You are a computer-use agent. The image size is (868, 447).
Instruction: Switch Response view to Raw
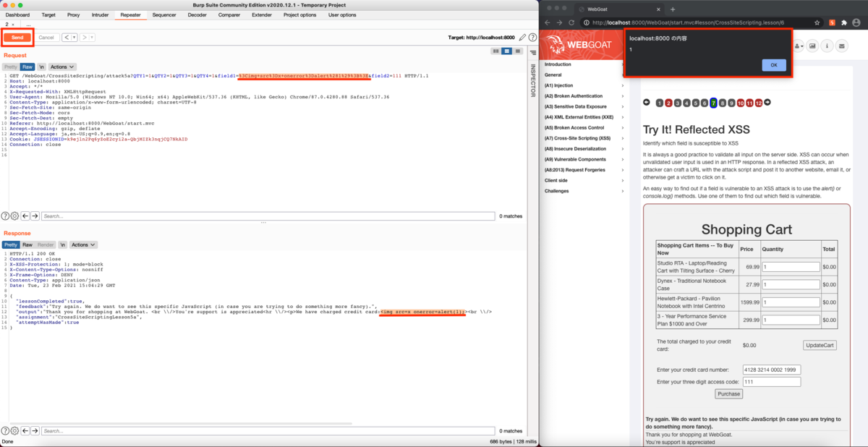(x=27, y=244)
